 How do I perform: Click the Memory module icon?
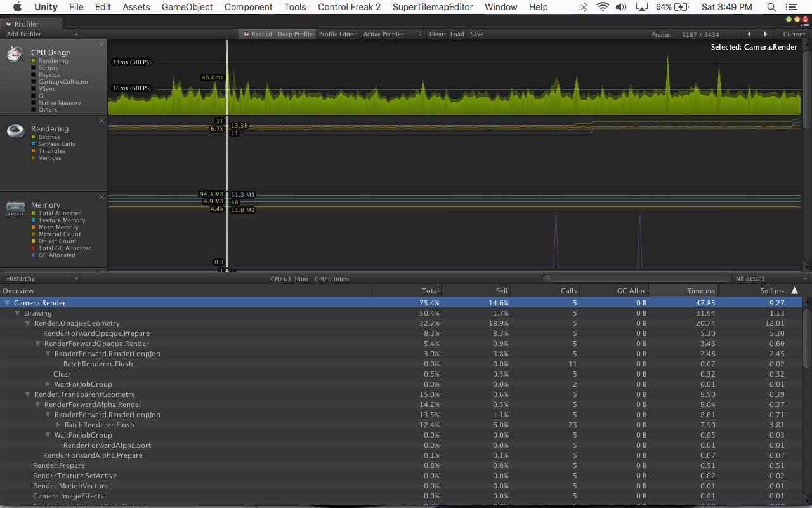16,208
